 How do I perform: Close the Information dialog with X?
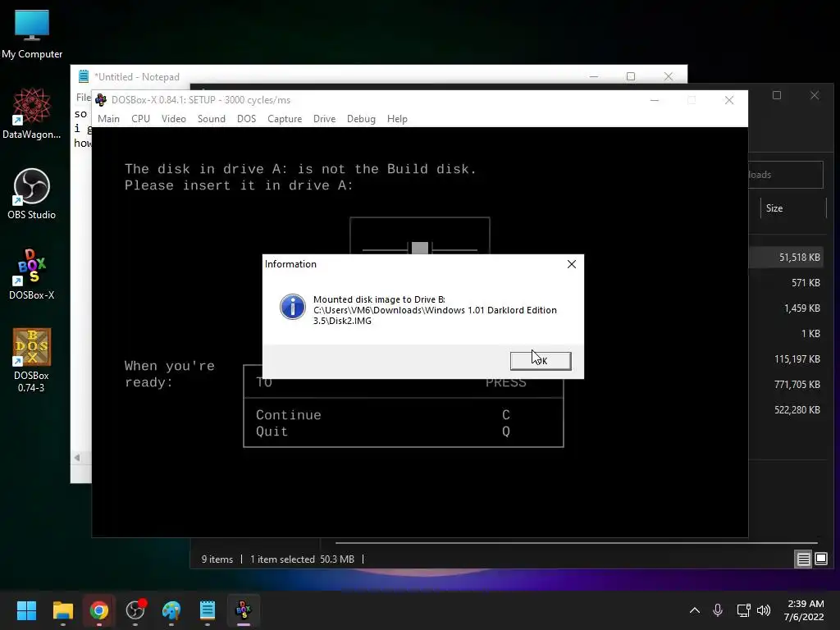572,264
